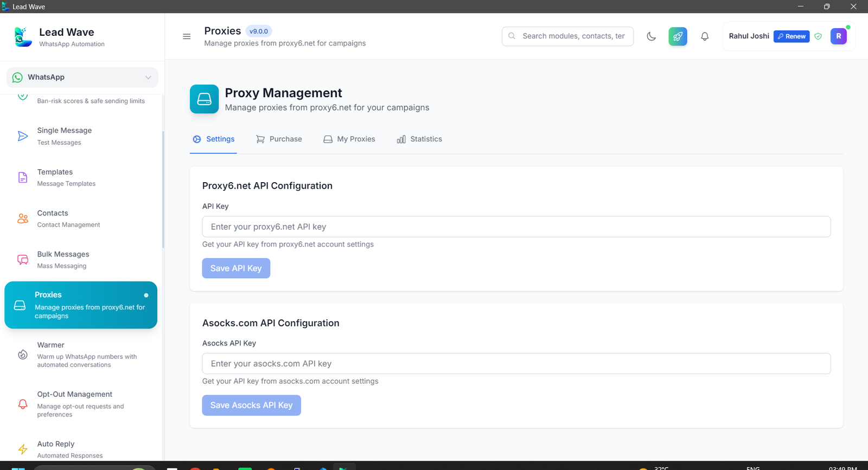The height and width of the screenshot is (470, 868).
Task: Click the Bulk Messages chat icon
Action: point(23,260)
